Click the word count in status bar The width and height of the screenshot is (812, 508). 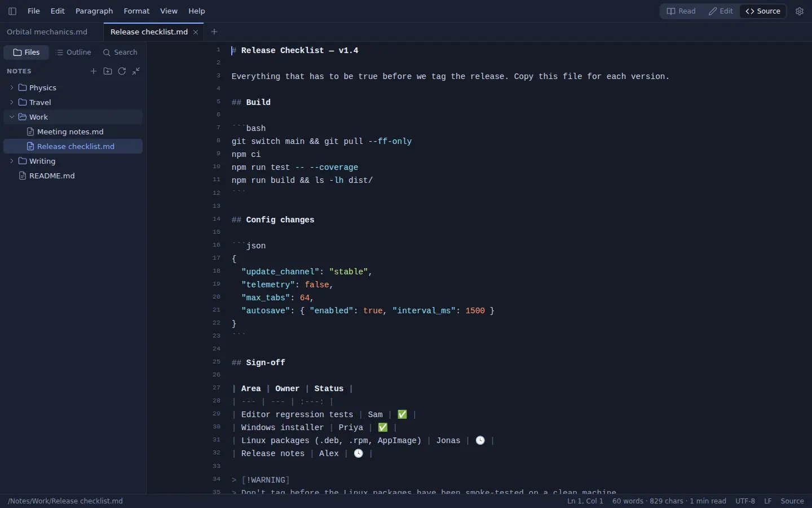pos(669,501)
